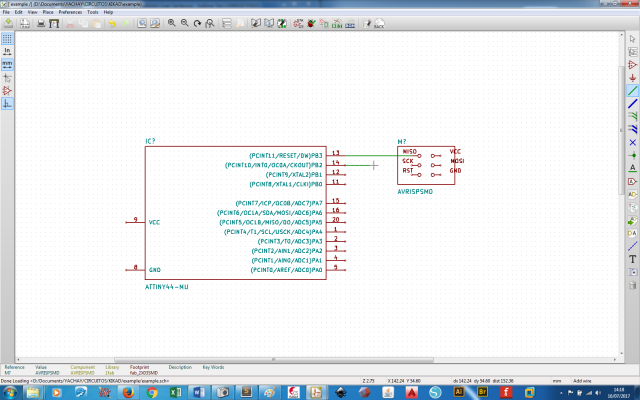This screenshot has width=640, height=400.
Task: Open the File menu
Action: pyautogui.click(x=6, y=12)
